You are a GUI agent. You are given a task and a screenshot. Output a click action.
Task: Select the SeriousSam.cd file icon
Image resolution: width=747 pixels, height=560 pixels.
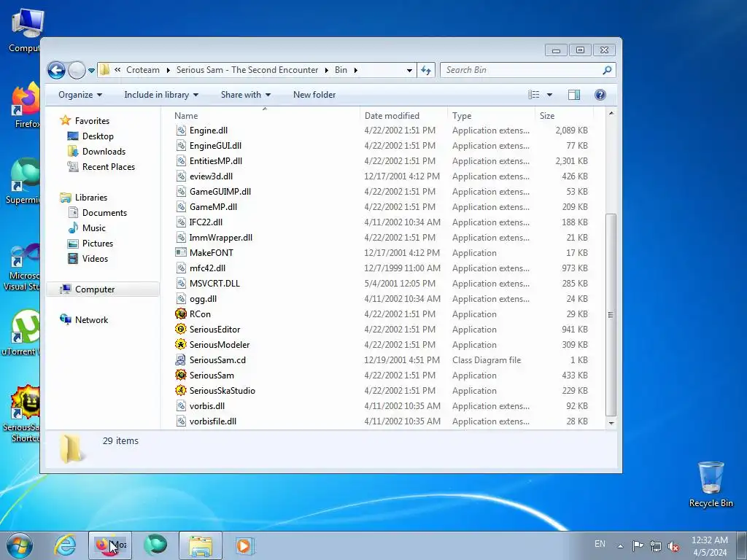point(181,360)
